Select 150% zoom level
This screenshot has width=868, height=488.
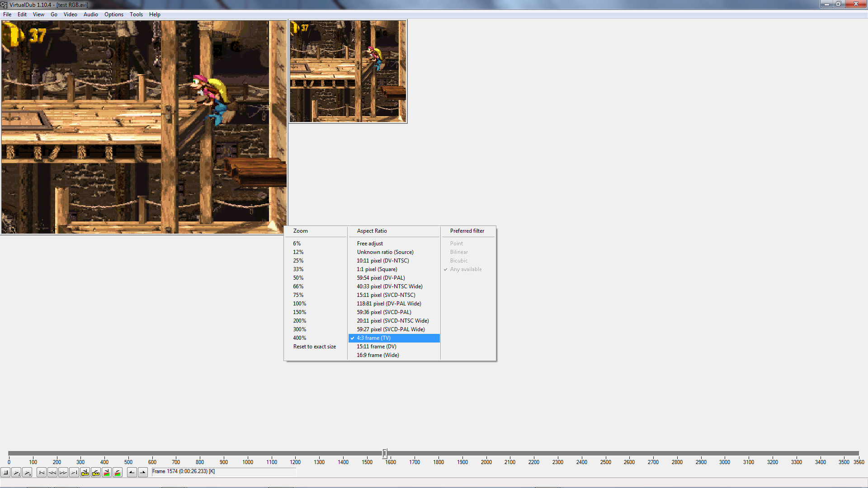pos(316,312)
